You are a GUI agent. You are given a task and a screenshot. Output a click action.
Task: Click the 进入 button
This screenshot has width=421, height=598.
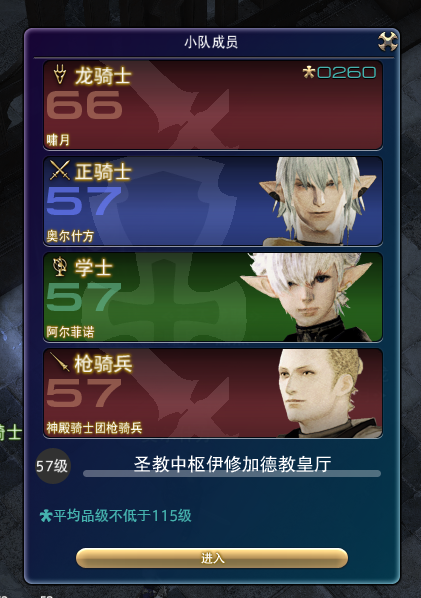[x=212, y=558]
